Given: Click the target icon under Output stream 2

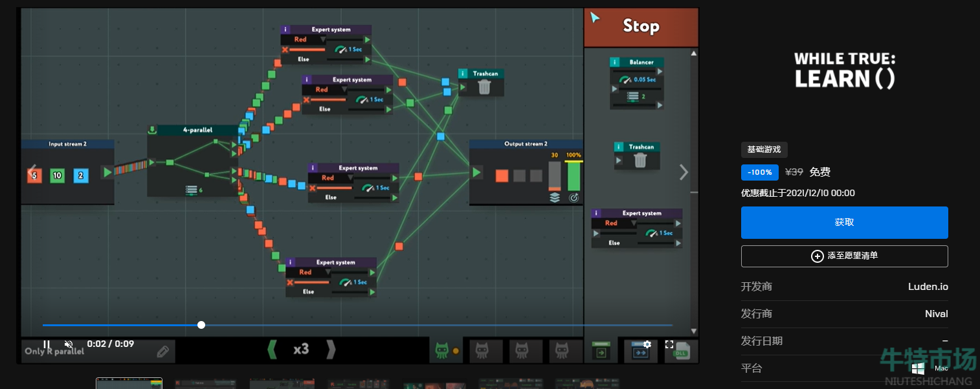Looking at the screenshot, I should 574,197.
